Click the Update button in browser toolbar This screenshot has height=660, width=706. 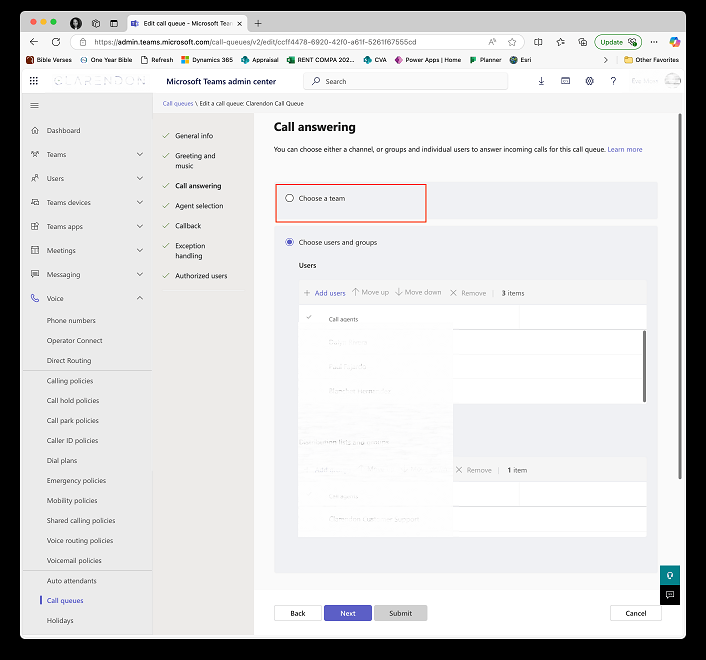tap(618, 42)
